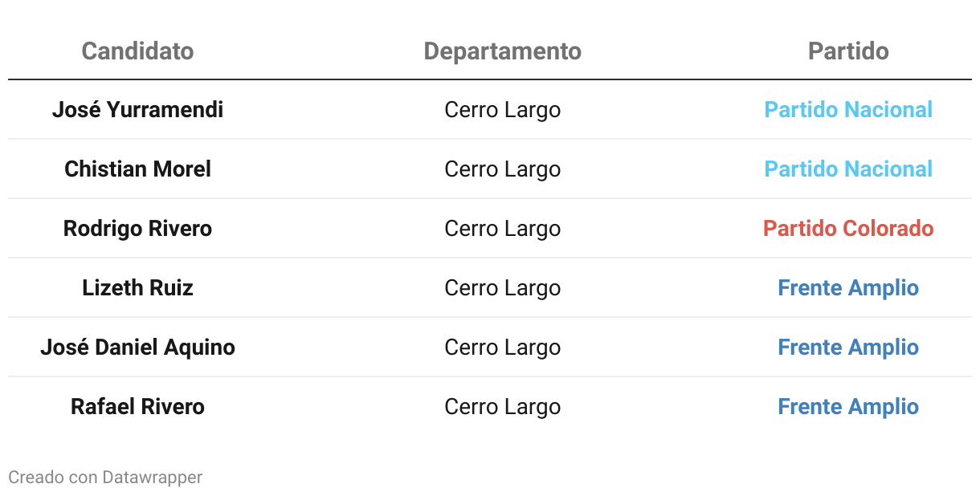The width and height of the screenshot is (980, 496).
Task: Select candidate José Yurramendi
Action: (x=137, y=109)
